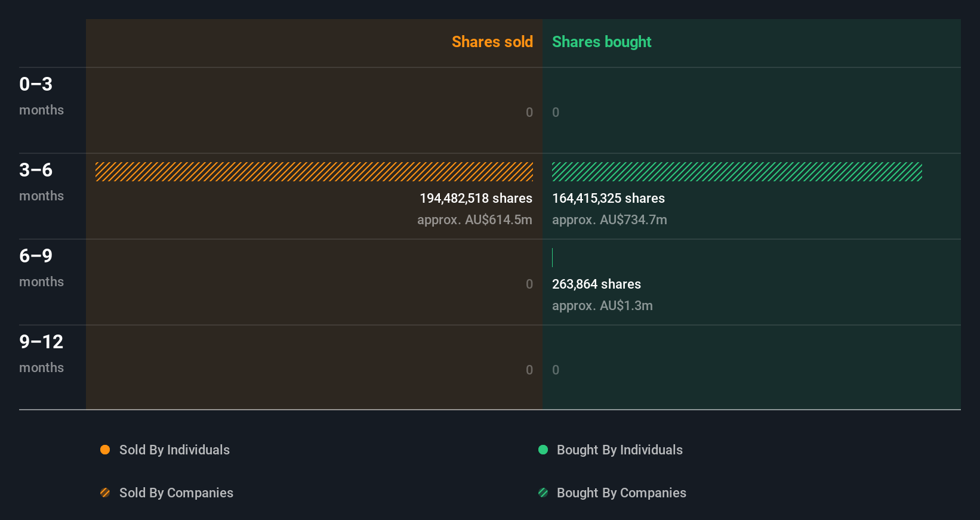Click Bought By Individuals legend label
Image resolution: width=980 pixels, height=520 pixels.
620,450
